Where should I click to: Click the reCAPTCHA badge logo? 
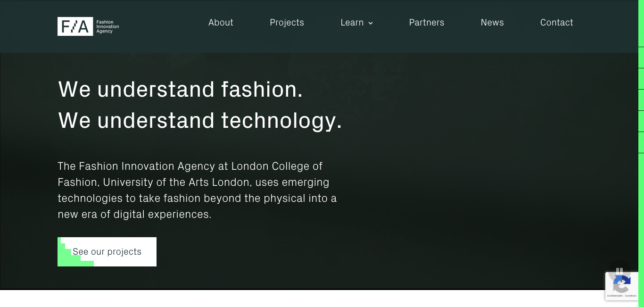(622, 284)
